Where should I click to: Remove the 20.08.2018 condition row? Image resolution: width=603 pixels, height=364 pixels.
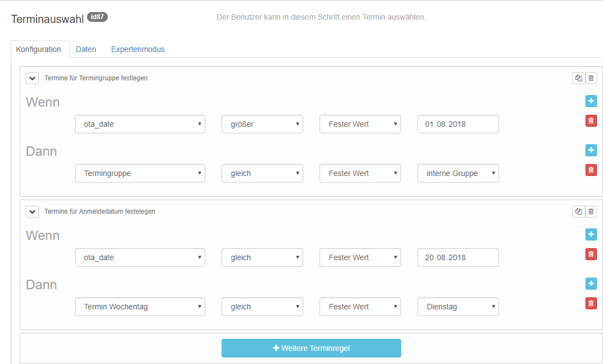tap(591, 254)
